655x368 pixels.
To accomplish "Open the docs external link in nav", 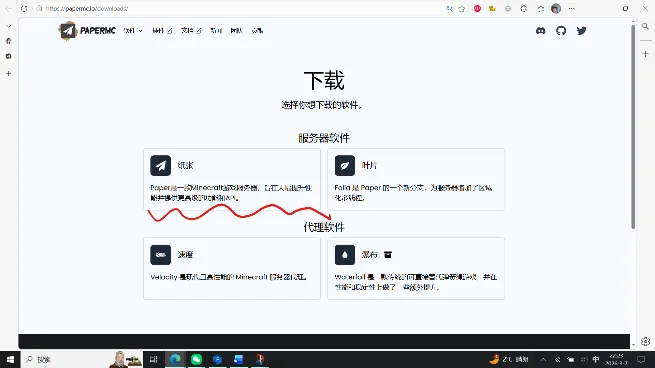I will click(191, 30).
